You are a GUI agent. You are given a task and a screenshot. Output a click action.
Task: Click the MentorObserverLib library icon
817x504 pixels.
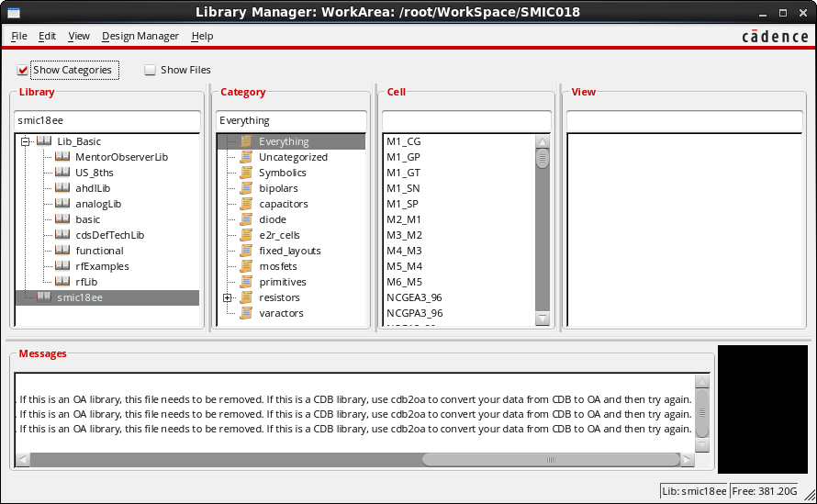(x=62, y=157)
